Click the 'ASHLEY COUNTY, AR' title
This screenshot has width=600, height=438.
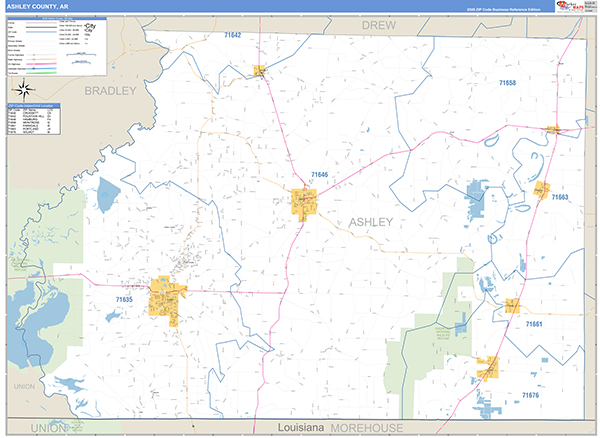pyautogui.click(x=38, y=7)
